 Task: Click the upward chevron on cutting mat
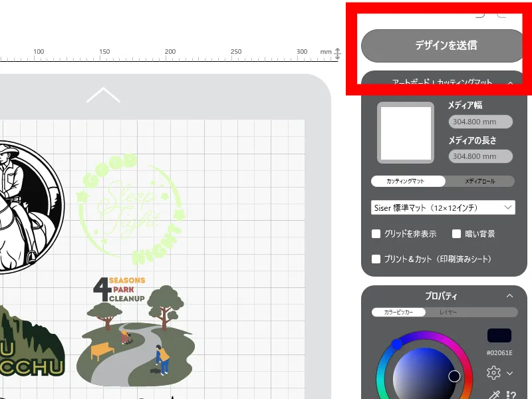103,95
